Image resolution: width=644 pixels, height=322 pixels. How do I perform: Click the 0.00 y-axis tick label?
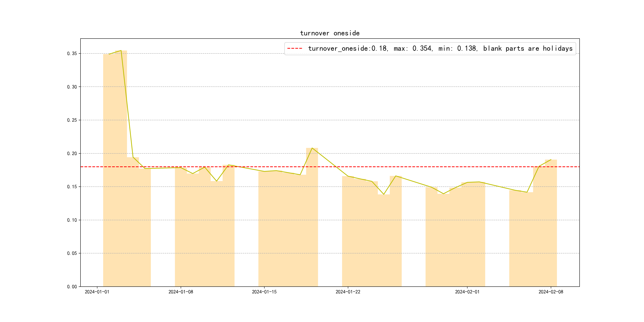72,286
